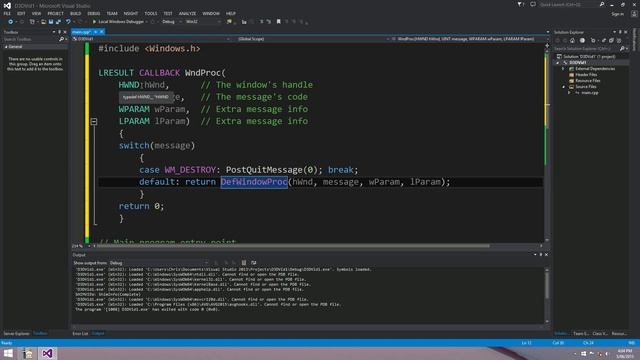This screenshot has width=640, height=360.
Task: Focus the Quick Launch search box
Action: pyautogui.click(x=569, y=4)
